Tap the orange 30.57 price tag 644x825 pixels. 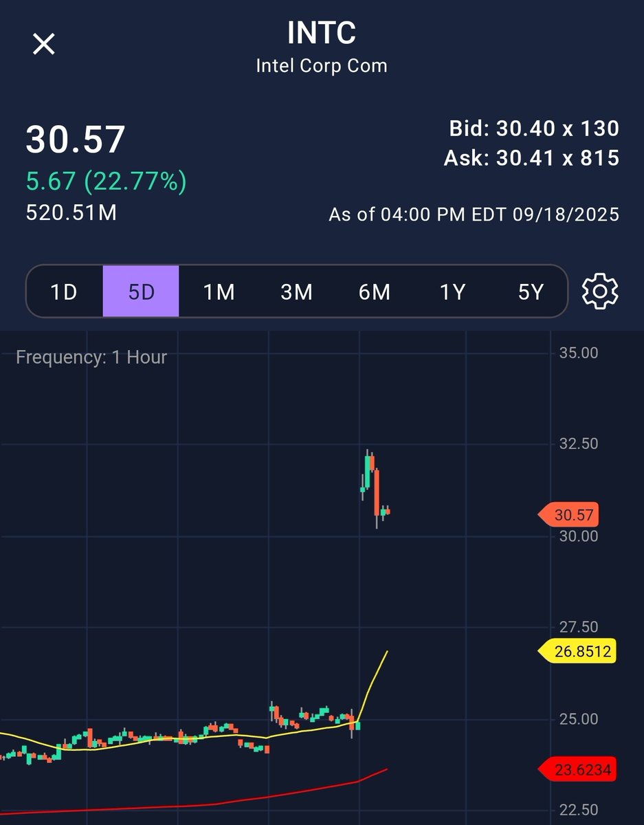[x=569, y=515]
